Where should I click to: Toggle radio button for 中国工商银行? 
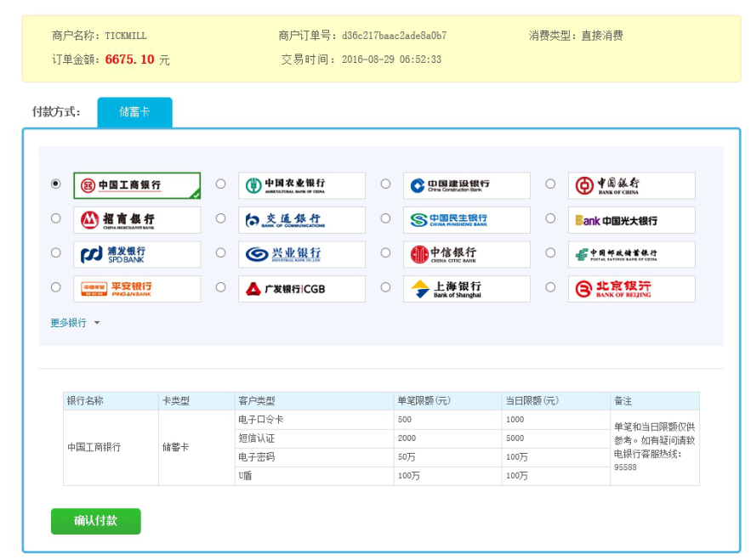click(x=56, y=184)
